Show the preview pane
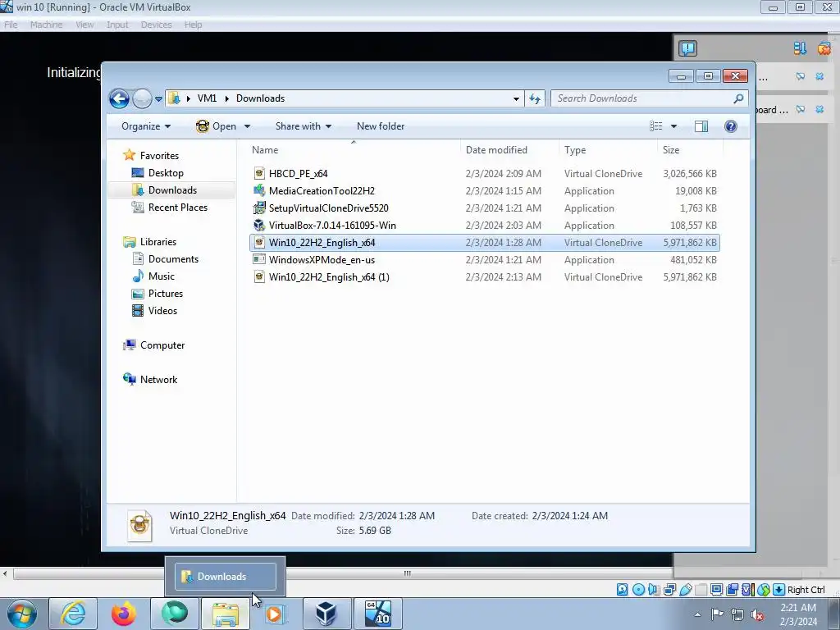 pyautogui.click(x=701, y=126)
